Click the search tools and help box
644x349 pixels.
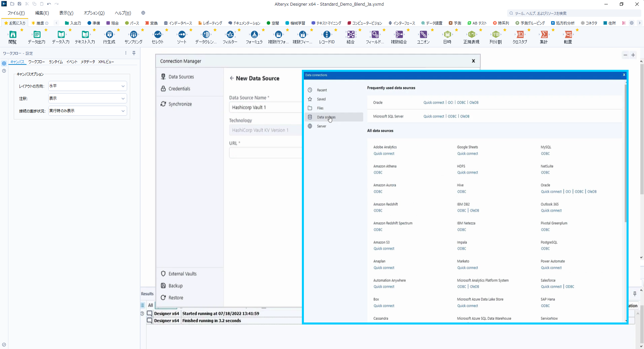(574, 13)
